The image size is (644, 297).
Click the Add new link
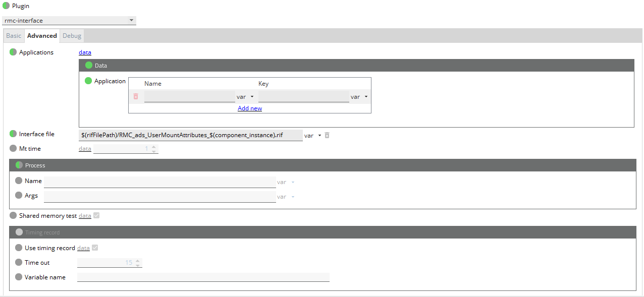(250, 108)
